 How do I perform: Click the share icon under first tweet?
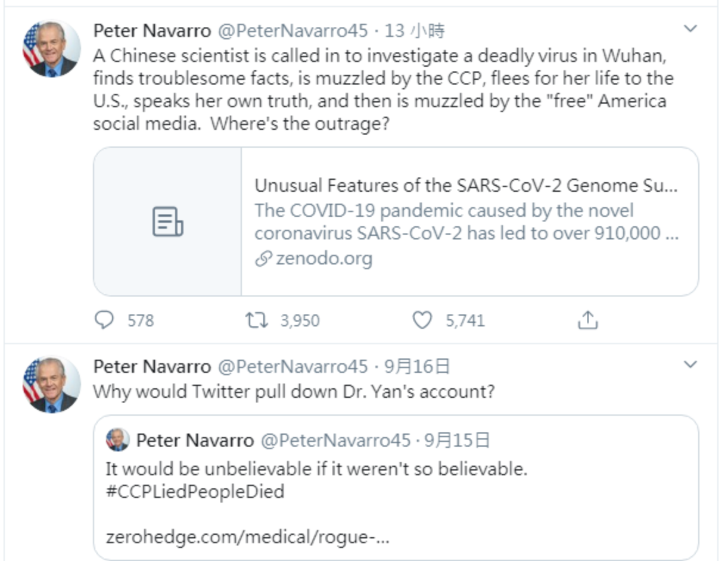pos(587,320)
